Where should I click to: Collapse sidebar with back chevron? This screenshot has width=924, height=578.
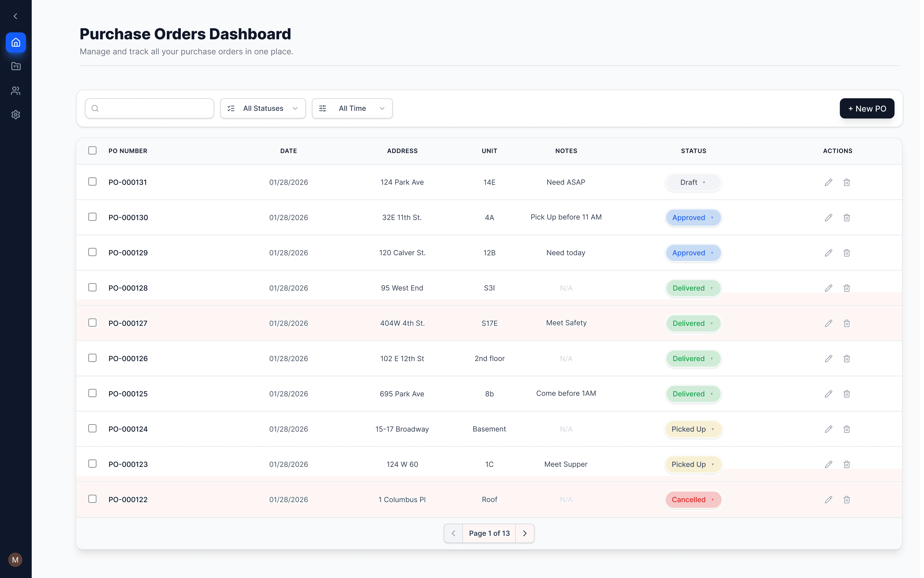pyautogui.click(x=15, y=16)
